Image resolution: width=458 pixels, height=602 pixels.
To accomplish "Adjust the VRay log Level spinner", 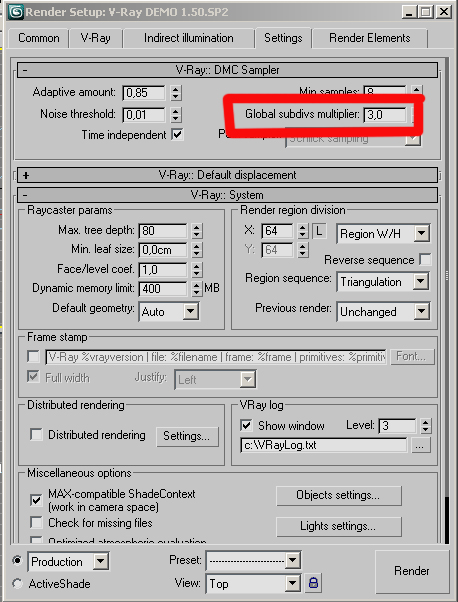I will [x=426, y=426].
